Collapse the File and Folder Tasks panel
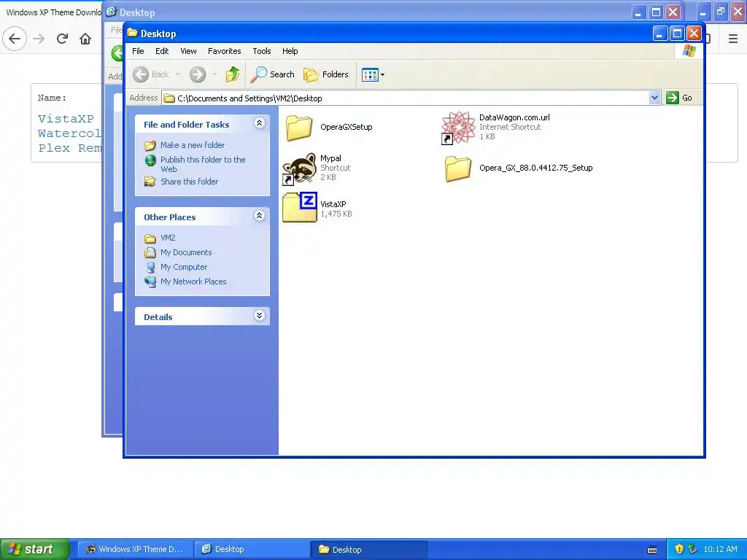The height and width of the screenshot is (560, 747). tap(259, 123)
